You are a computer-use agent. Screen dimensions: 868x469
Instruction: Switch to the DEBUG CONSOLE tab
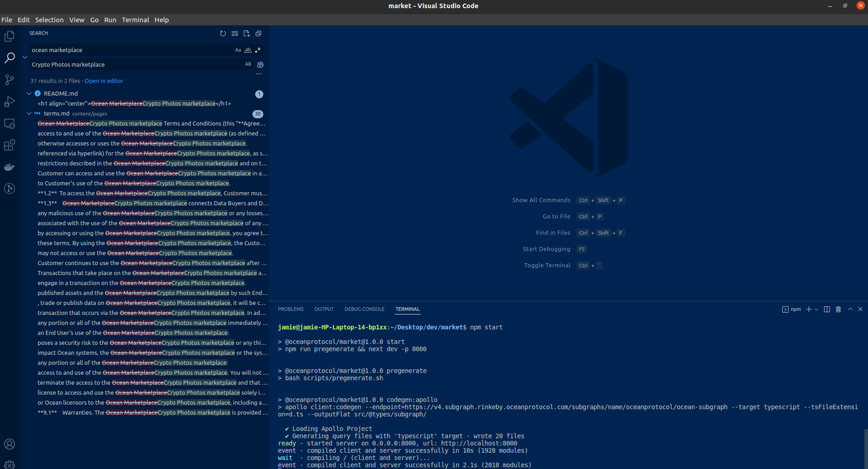click(364, 309)
